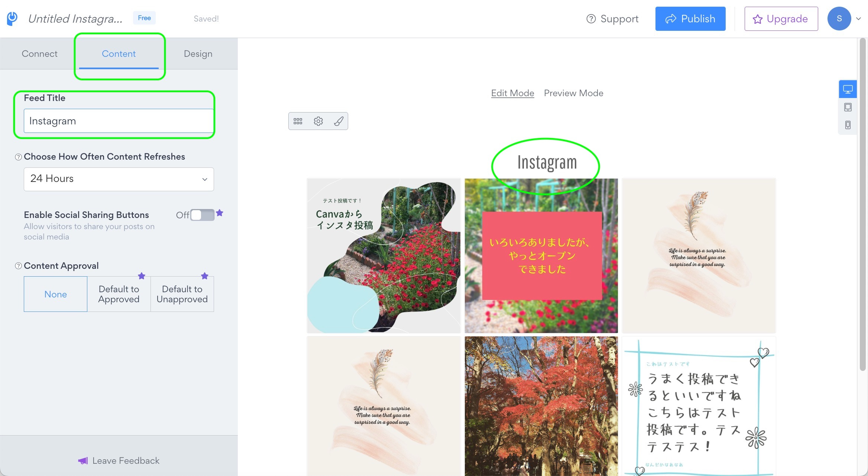Click the help icon beside Content Approval
The width and height of the screenshot is (868, 476).
pyautogui.click(x=17, y=265)
